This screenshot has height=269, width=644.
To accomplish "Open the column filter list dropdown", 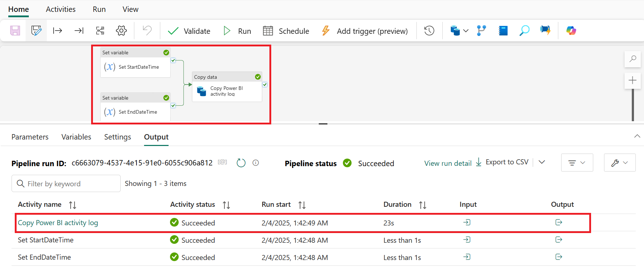I will [577, 163].
